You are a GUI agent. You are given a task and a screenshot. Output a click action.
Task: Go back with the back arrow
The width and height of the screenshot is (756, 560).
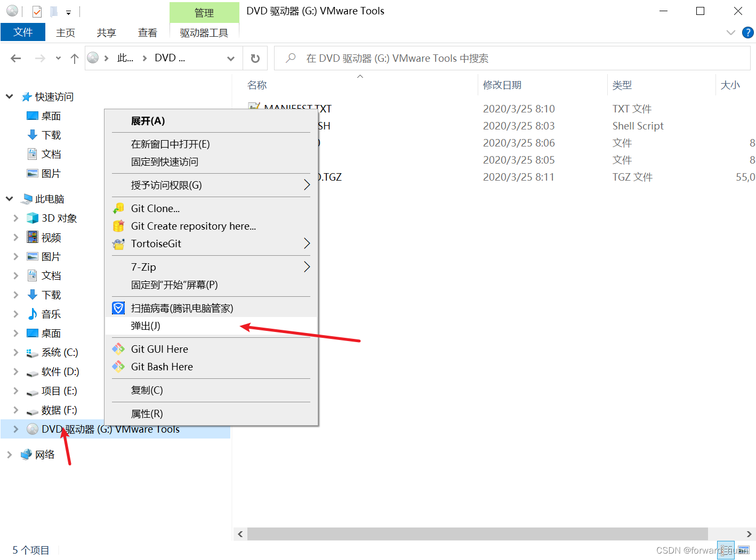click(x=16, y=58)
